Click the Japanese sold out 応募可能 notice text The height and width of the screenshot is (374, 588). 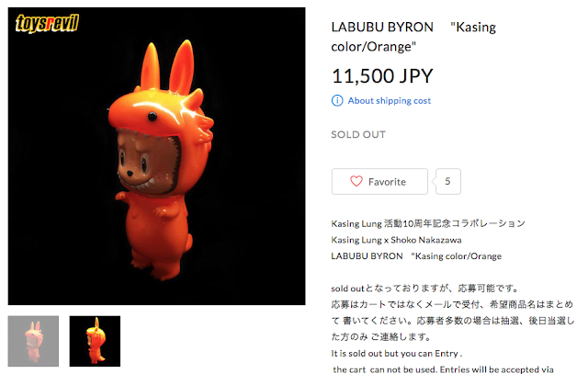(424, 289)
